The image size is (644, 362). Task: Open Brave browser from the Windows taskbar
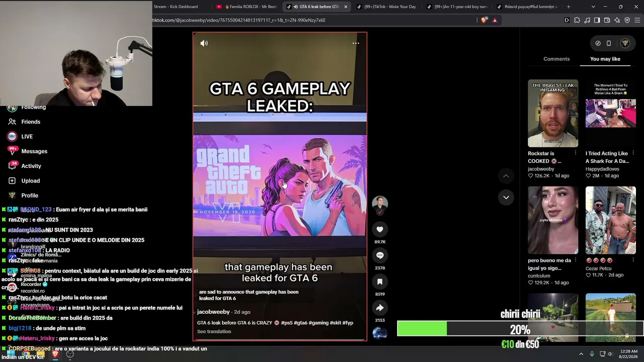pyautogui.click(x=55, y=354)
